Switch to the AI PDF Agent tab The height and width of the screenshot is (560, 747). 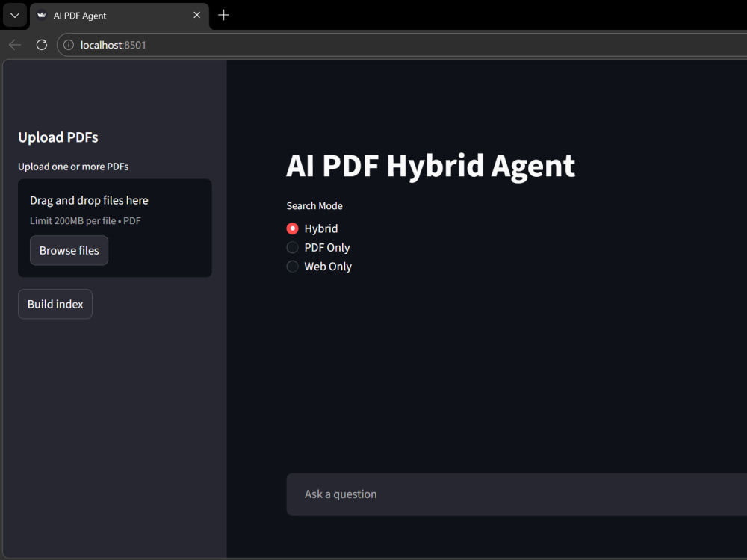point(119,16)
